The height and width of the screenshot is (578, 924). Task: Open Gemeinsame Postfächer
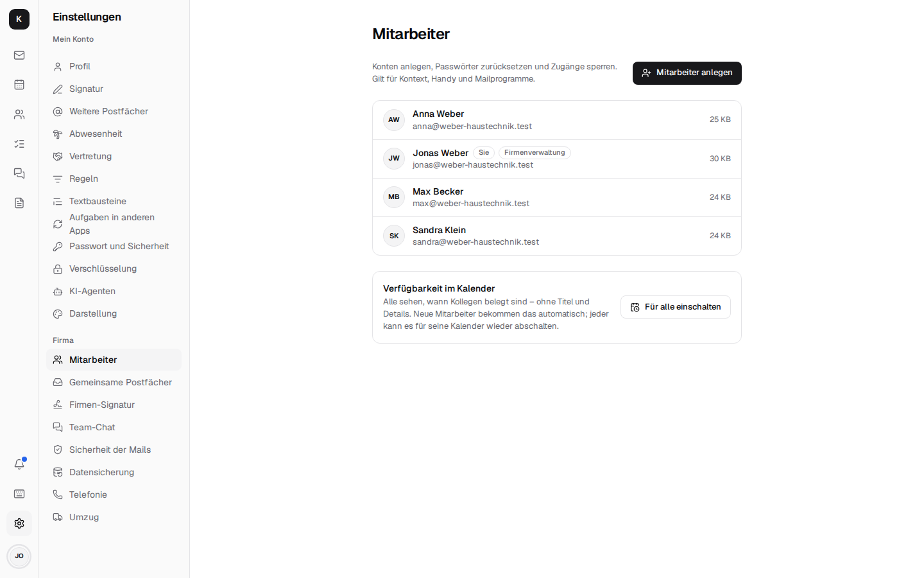(114, 382)
